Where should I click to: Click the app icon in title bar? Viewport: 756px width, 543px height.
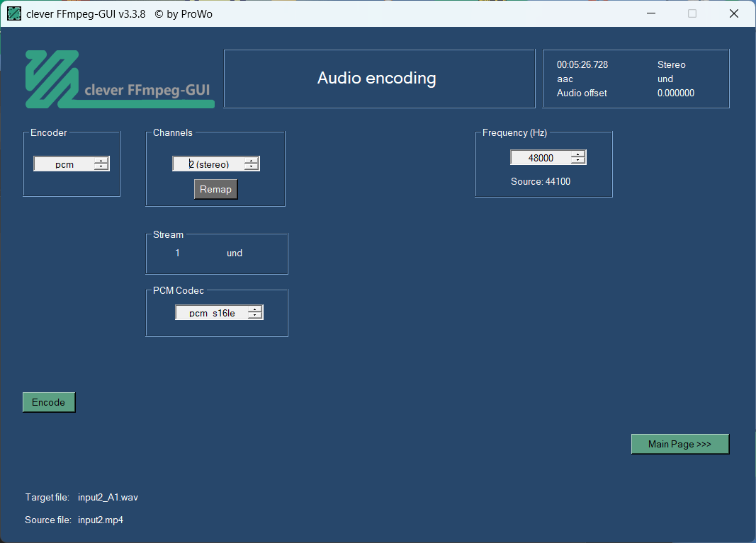[x=14, y=13]
